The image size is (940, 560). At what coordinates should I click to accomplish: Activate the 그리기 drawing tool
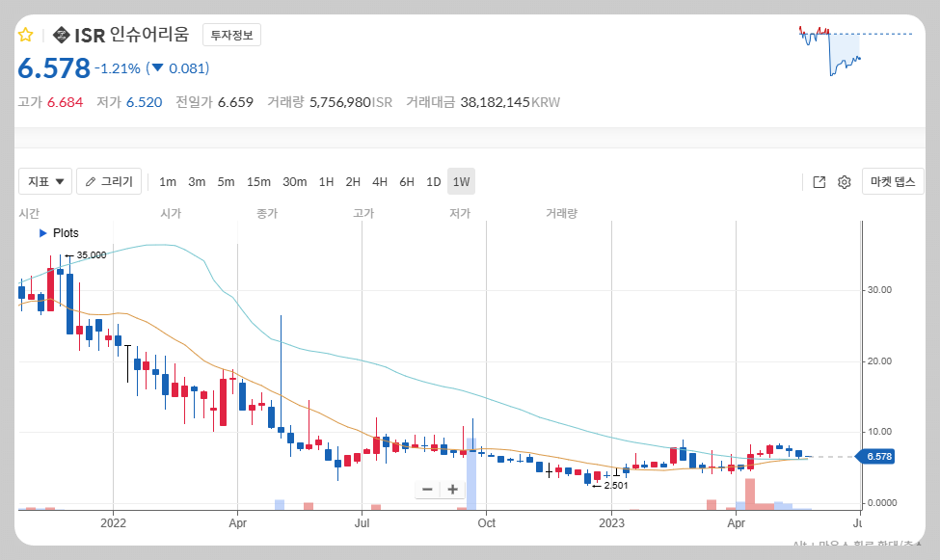pyautogui.click(x=109, y=181)
